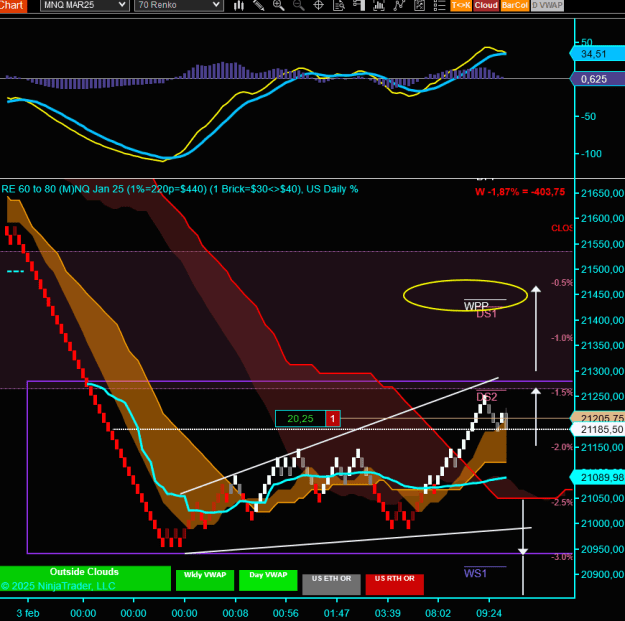Screen dimensions: 625x621
Task: Click the W -1,87% = -403,75 text
Action: [x=520, y=192]
